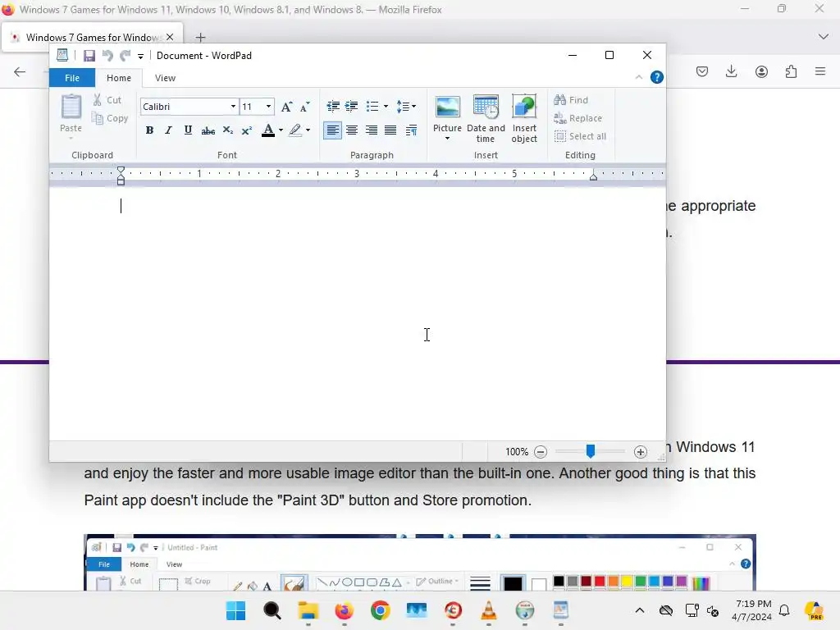This screenshot has height=630, width=840.
Task: Select Justify text alignment
Action: (390, 130)
